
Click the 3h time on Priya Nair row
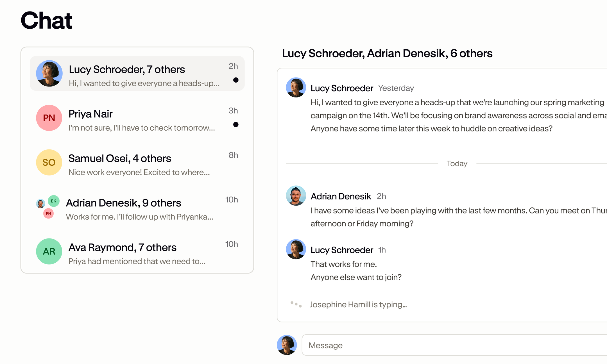[x=233, y=111]
